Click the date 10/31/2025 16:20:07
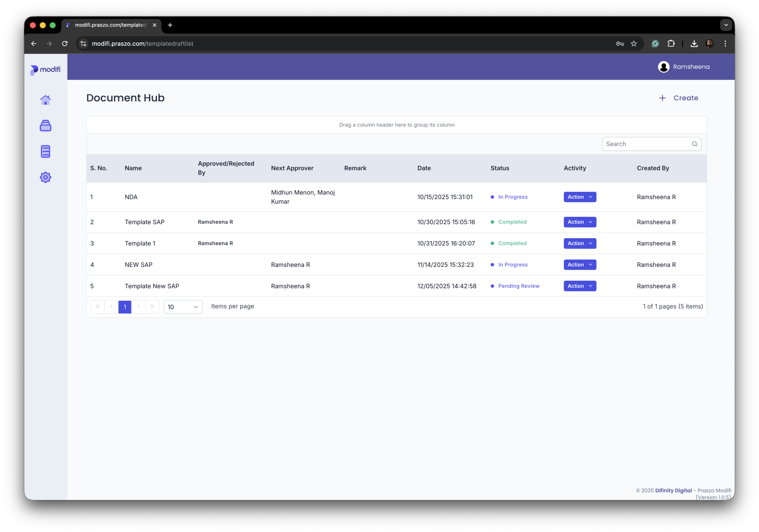Viewport: 759px width, 532px height. pos(446,244)
